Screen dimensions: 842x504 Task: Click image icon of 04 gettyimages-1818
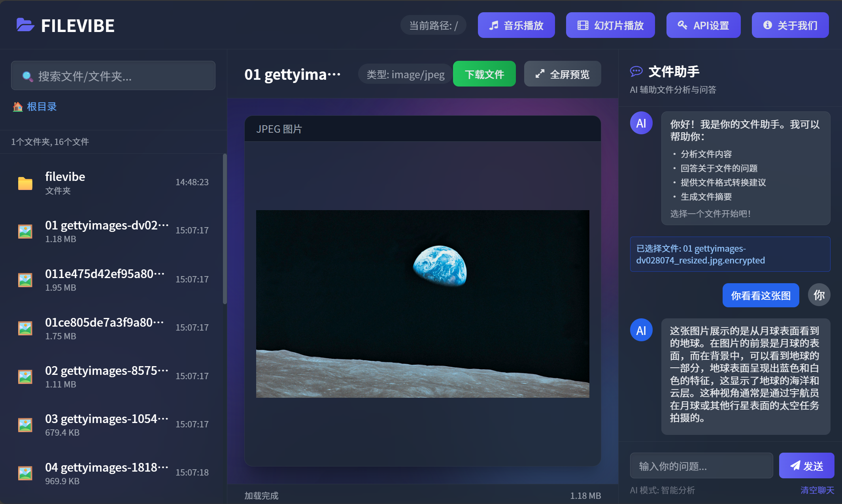pos(25,473)
